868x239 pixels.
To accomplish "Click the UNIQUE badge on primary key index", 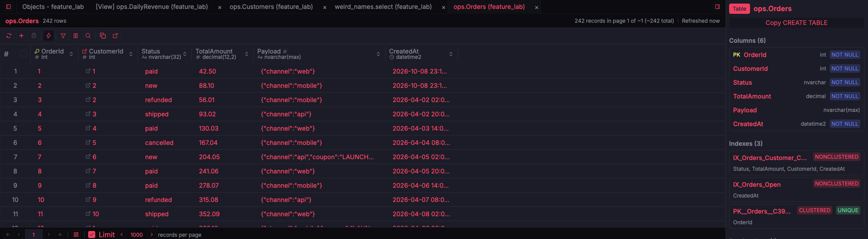I will [848, 210].
